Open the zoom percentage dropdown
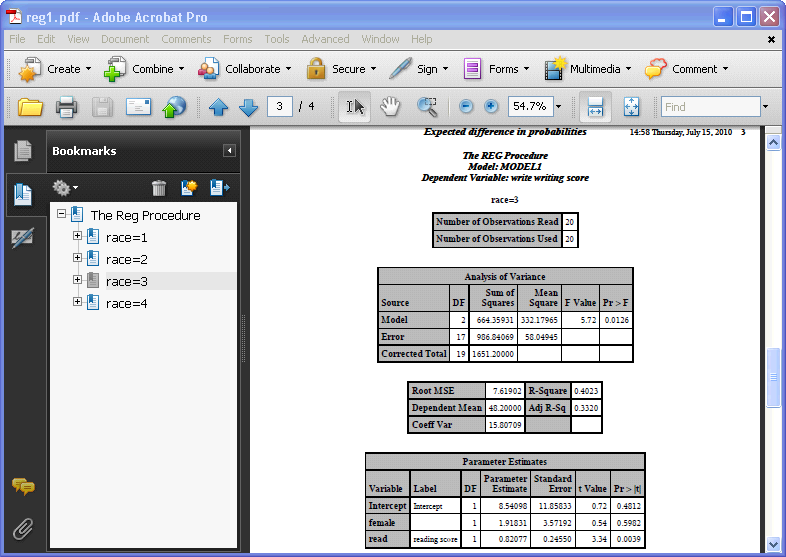 click(558, 107)
